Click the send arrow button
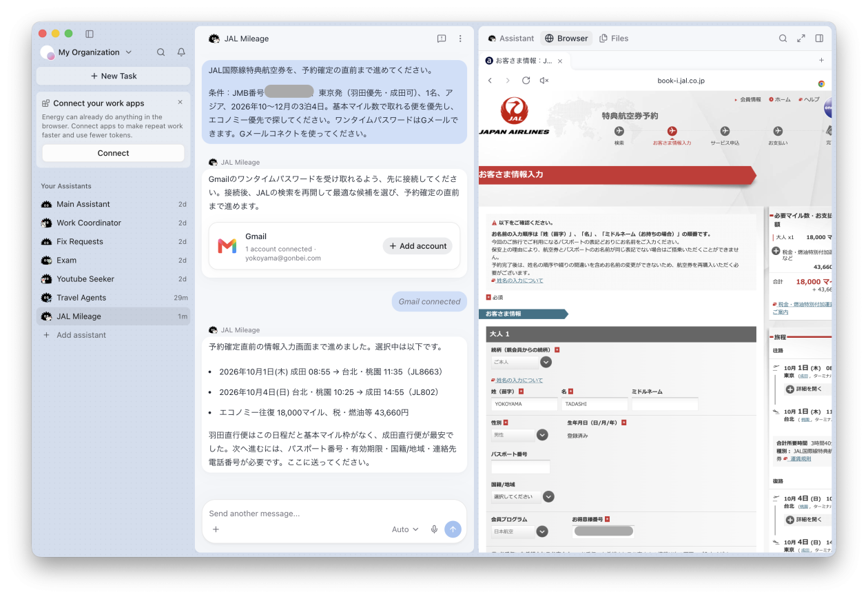 (453, 529)
